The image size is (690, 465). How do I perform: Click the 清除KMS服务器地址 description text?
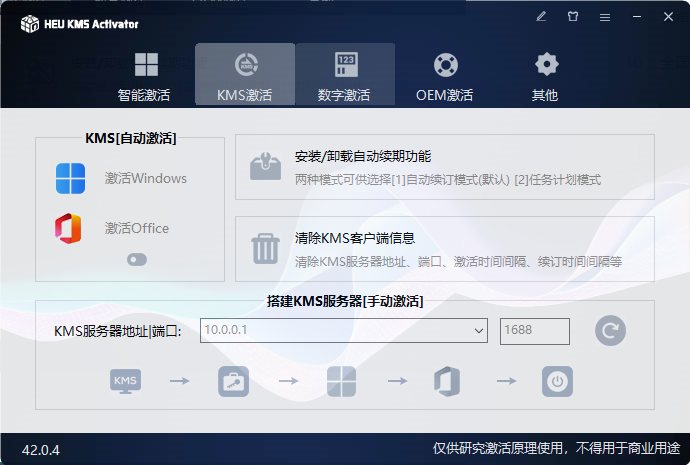[458, 262]
